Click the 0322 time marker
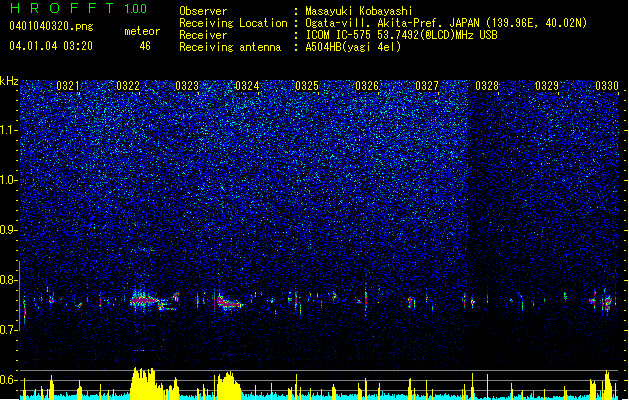Viewport: 629px width, 400px height. click(128, 86)
